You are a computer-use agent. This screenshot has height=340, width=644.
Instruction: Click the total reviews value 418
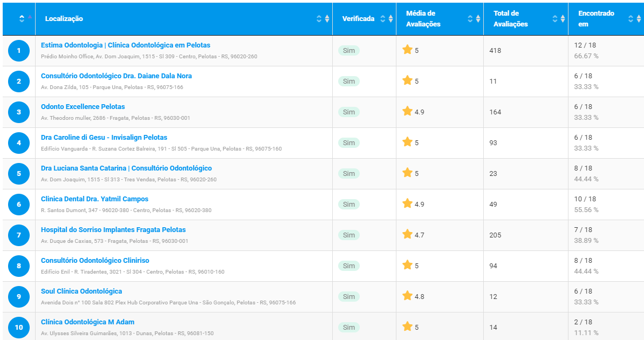[495, 51]
